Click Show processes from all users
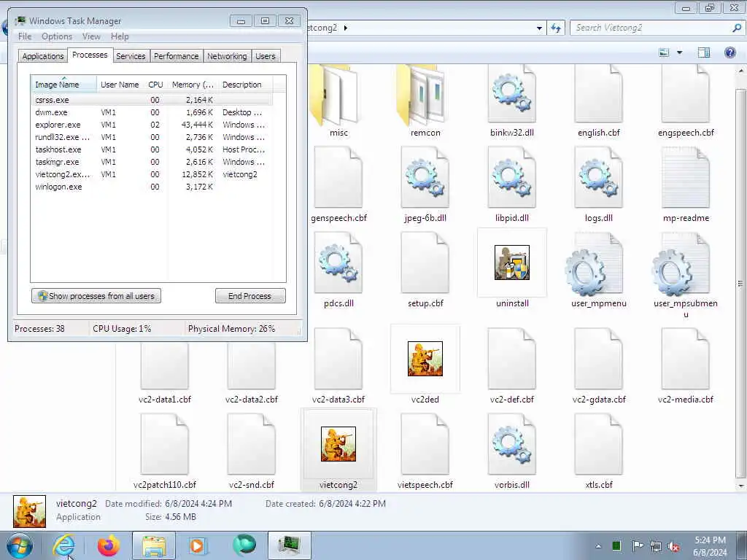 click(96, 296)
